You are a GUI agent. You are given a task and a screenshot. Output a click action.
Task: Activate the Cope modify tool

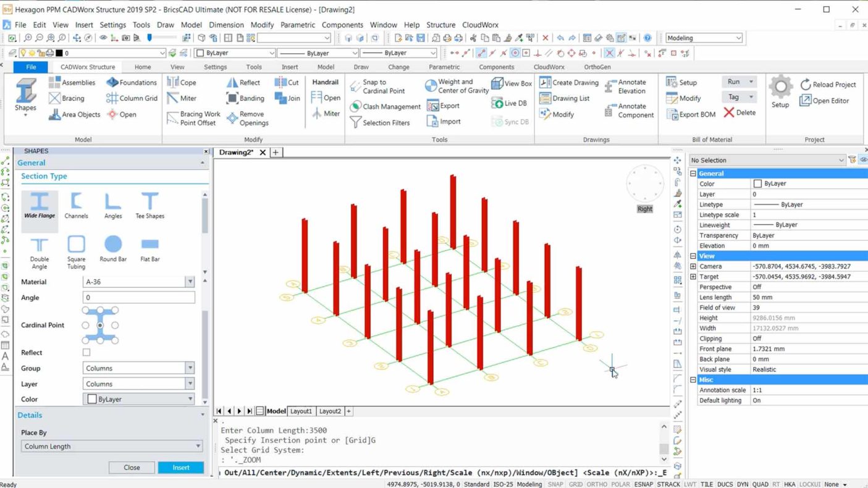182,82
